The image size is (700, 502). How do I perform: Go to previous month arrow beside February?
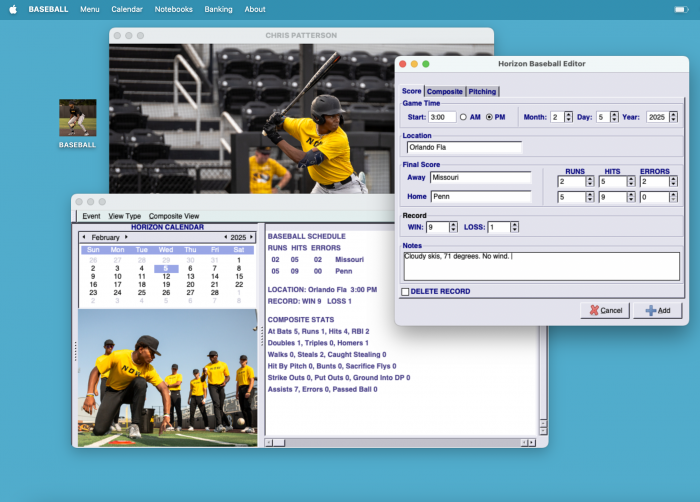(x=83, y=237)
